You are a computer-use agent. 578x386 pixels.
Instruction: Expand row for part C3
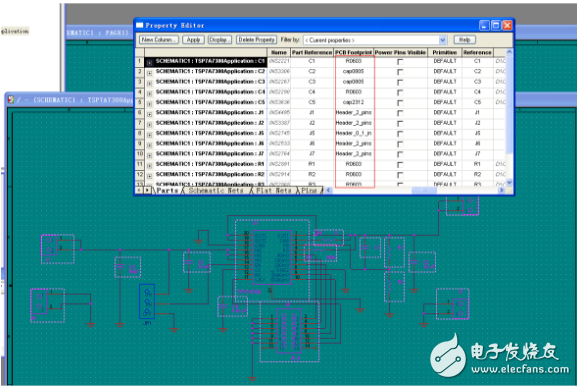pos(149,83)
